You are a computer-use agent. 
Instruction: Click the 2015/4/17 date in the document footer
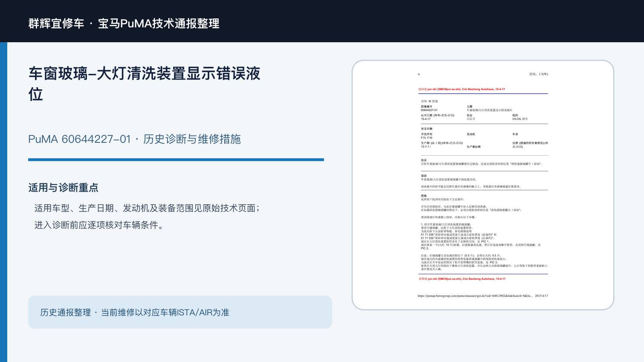541,296
